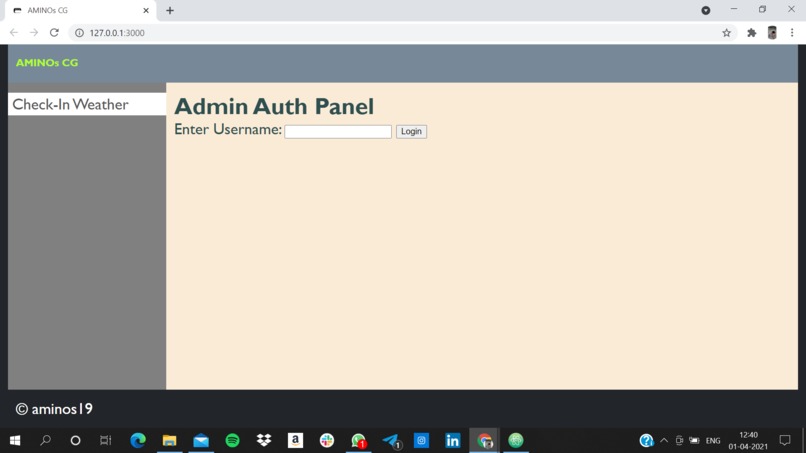This screenshot has height=453, width=806.
Task: Reload the page with the refresh icon
Action: click(54, 32)
